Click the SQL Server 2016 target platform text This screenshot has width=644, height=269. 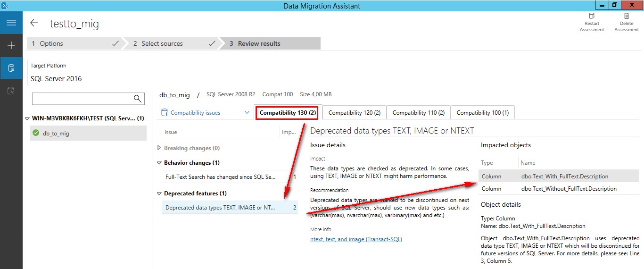pyautogui.click(x=56, y=79)
